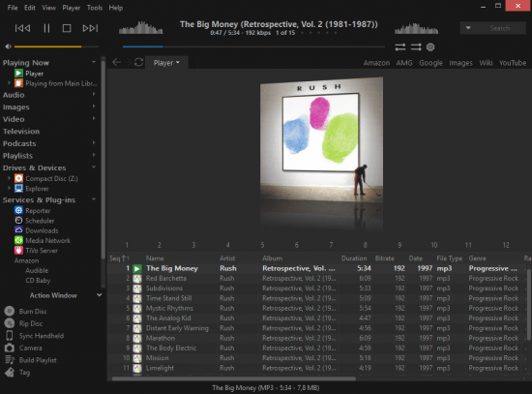Stop playback with the square button

(67, 28)
